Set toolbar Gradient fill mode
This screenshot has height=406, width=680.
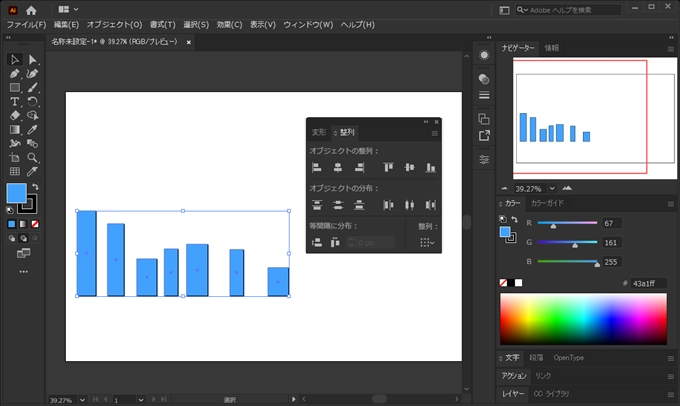pos(23,224)
